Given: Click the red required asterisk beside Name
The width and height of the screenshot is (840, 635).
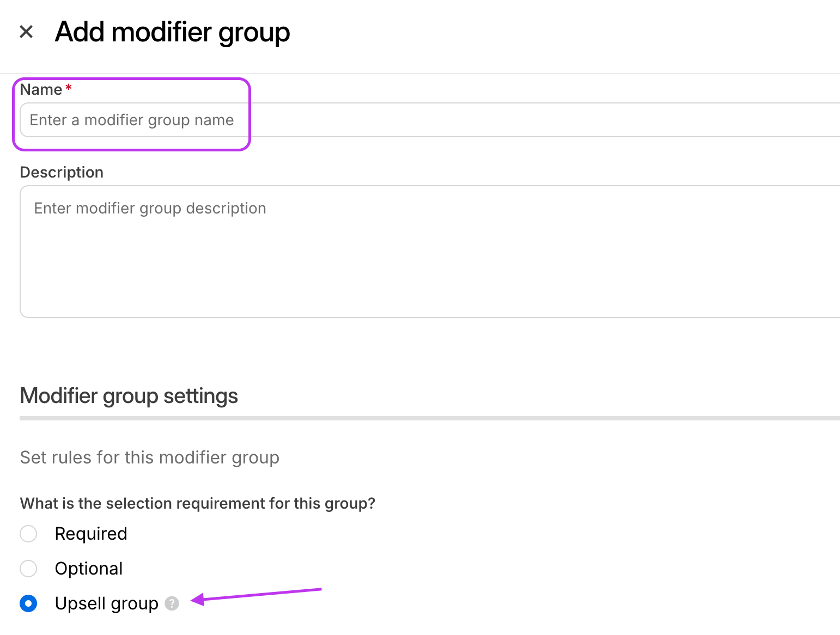Looking at the screenshot, I should coord(69,88).
